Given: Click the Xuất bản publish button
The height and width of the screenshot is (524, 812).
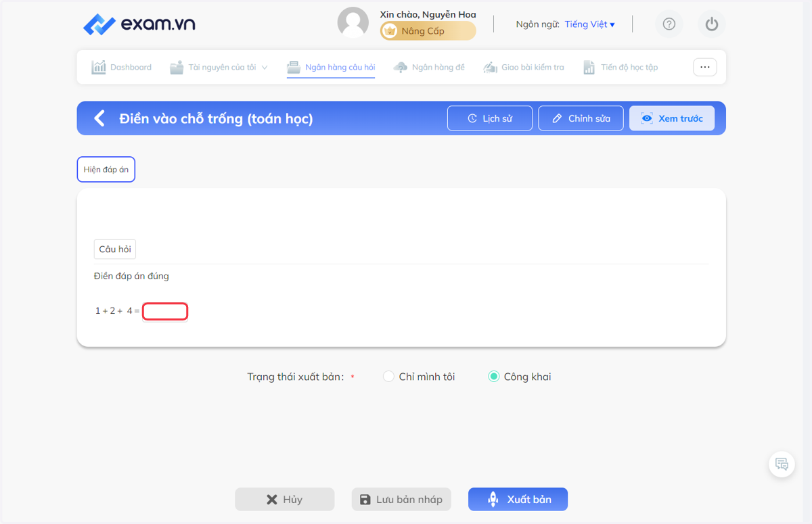Looking at the screenshot, I should (518, 500).
